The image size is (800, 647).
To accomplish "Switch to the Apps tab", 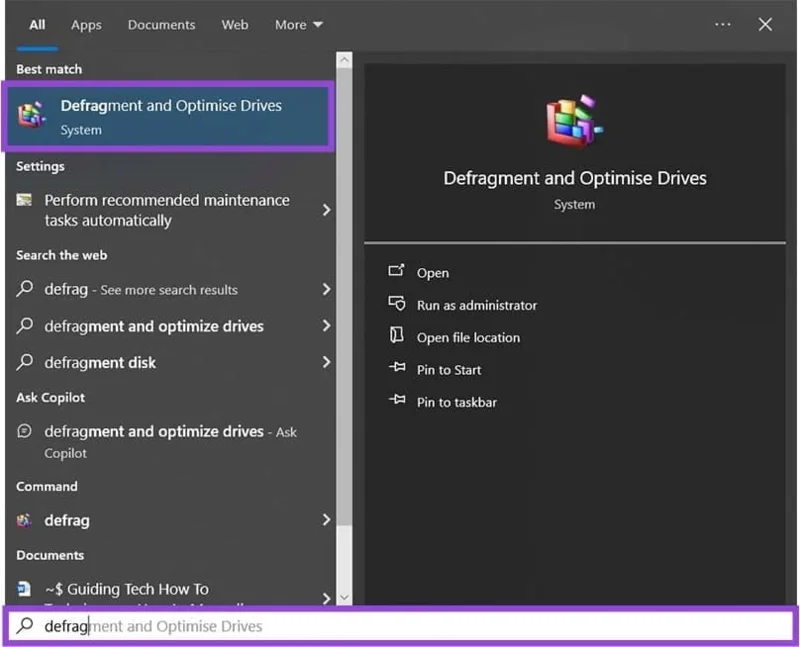I will (86, 25).
